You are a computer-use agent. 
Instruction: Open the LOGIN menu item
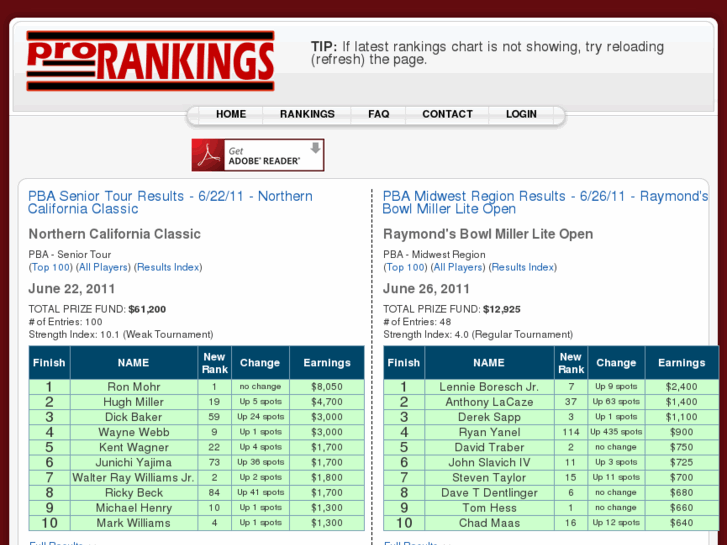(521, 114)
